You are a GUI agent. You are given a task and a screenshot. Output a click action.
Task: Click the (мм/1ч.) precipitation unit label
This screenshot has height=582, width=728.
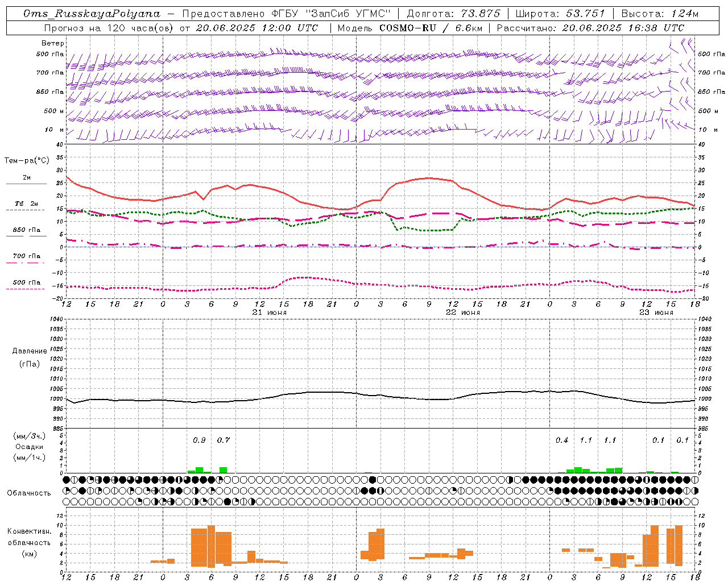click(x=30, y=458)
